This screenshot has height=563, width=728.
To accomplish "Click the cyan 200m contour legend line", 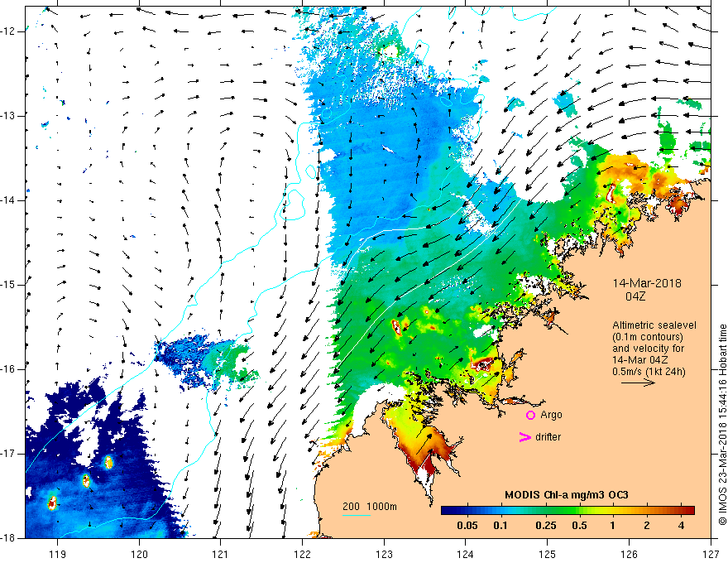I will tap(356, 515).
